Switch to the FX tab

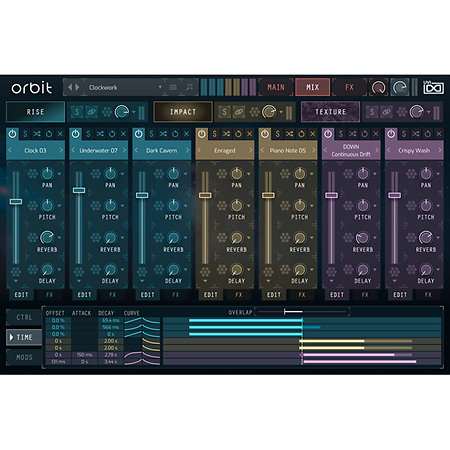pos(349,87)
